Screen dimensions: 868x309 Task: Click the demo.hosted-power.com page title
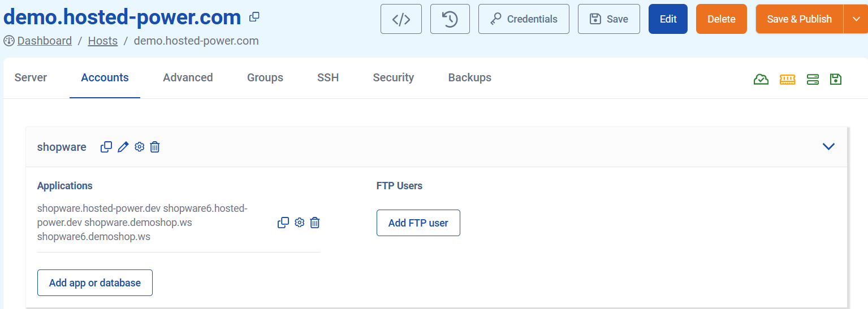point(122,17)
